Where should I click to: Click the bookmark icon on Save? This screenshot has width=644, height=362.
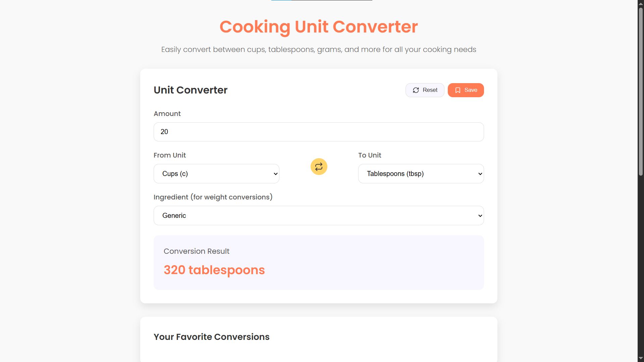pos(458,90)
